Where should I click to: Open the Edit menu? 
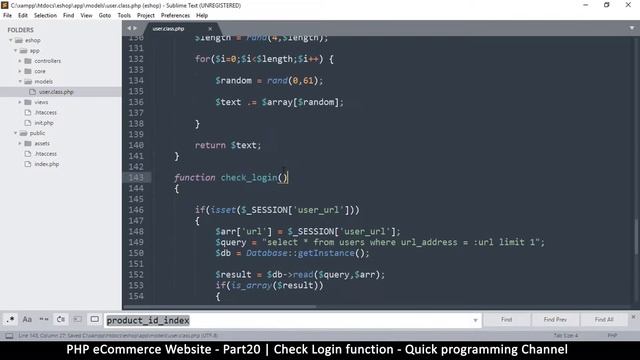click(23, 15)
